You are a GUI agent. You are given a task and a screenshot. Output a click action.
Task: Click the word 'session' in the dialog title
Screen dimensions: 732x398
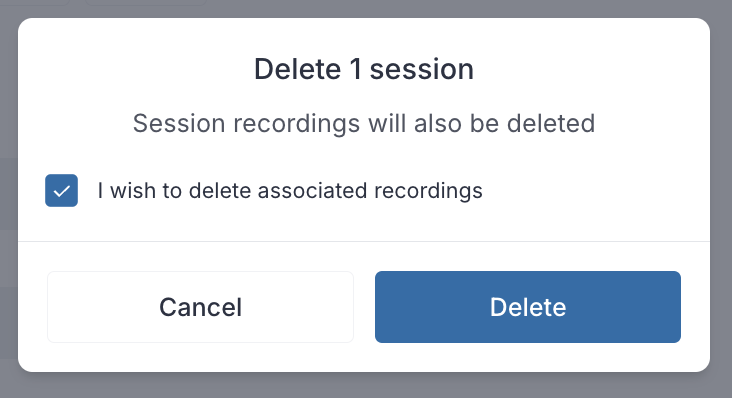point(422,70)
